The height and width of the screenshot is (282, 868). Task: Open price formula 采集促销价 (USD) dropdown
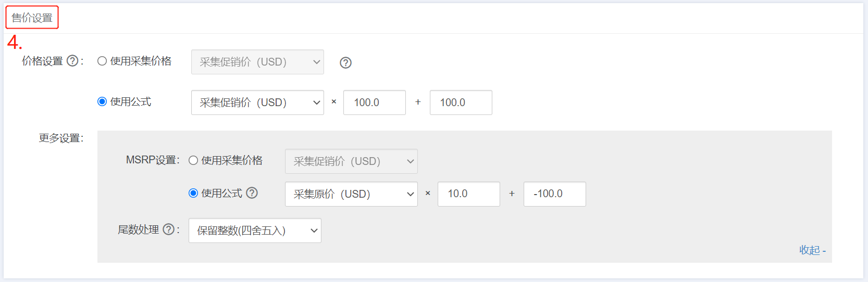point(257,102)
